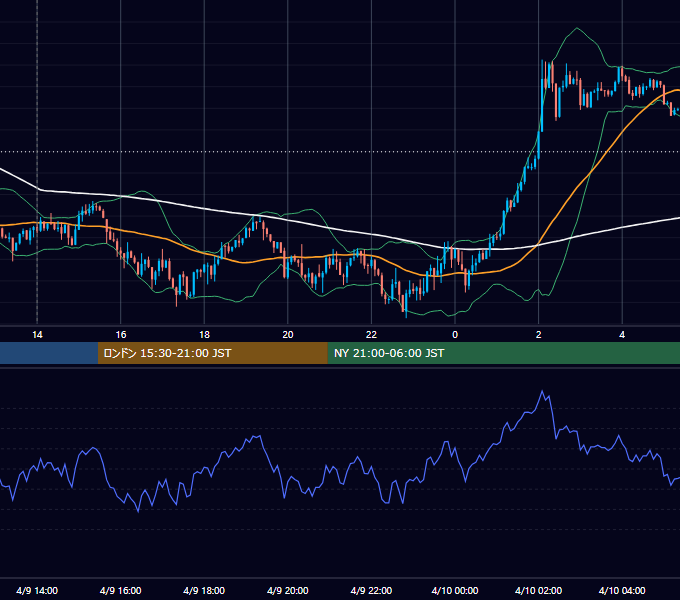Click the 4/9 16:00 time label
The width and height of the screenshot is (680, 600).
(x=121, y=590)
